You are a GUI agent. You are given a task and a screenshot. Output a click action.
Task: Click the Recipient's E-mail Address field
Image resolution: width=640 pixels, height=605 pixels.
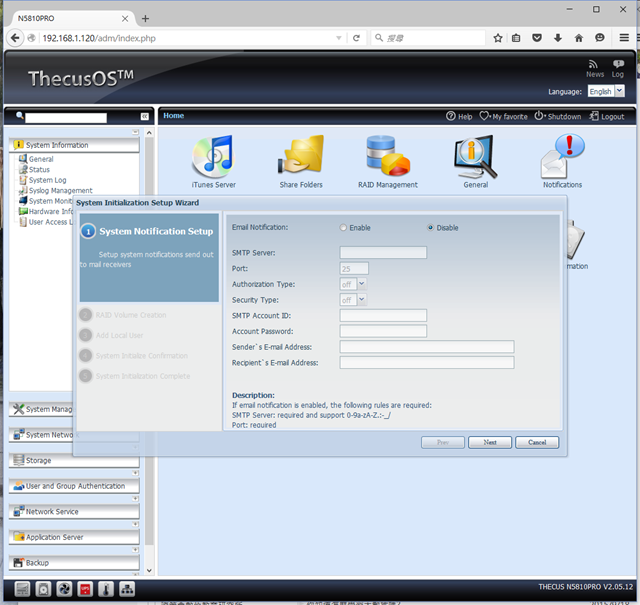[427, 362]
